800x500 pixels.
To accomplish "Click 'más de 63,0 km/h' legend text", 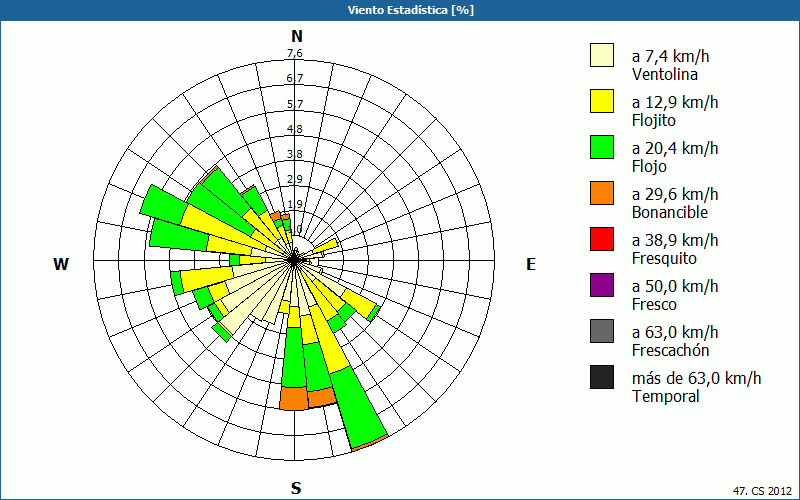I will tap(696, 378).
